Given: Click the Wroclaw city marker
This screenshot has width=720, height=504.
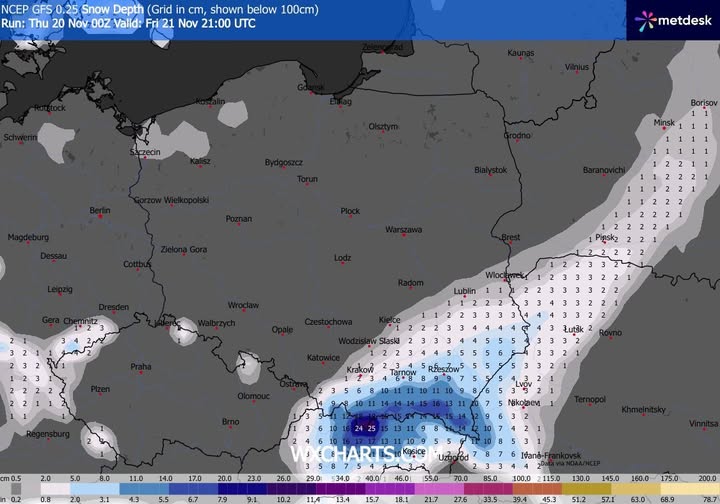Looking at the screenshot, I should [x=243, y=312].
